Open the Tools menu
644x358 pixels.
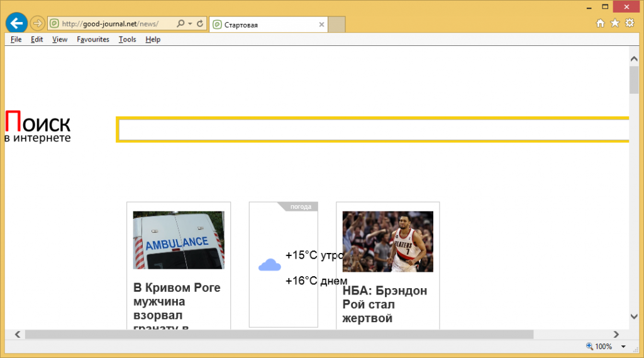127,39
